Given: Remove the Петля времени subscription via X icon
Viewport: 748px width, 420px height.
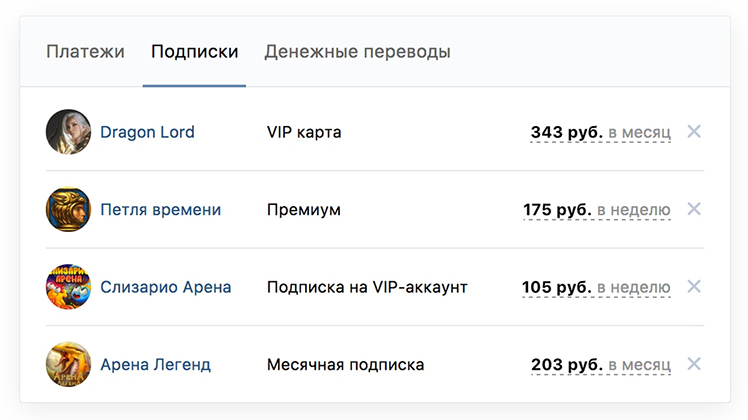Looking at the screenshot, I should [x=694, y=209].
